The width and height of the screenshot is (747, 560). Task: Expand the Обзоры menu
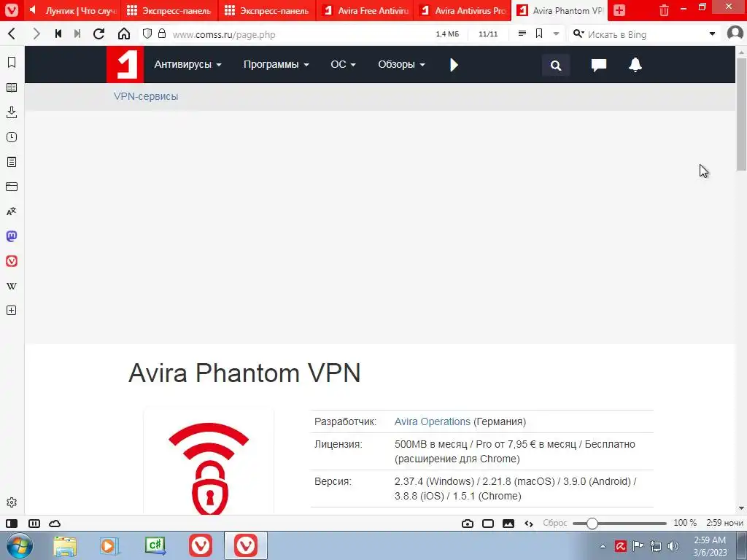click(x=401, y=64)
